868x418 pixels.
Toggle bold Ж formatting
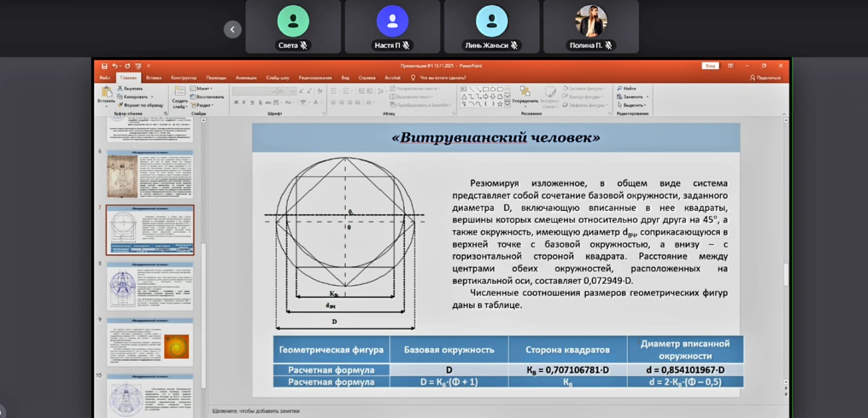(236, 102)
